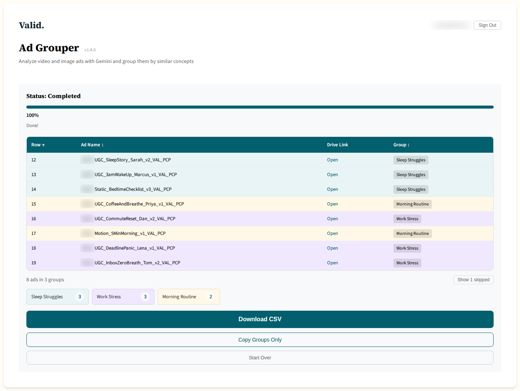Click thumbnail of Static_BedtimeChecklist ad
This screenshot has height=391, width=520.
click(x=86, y=189)
